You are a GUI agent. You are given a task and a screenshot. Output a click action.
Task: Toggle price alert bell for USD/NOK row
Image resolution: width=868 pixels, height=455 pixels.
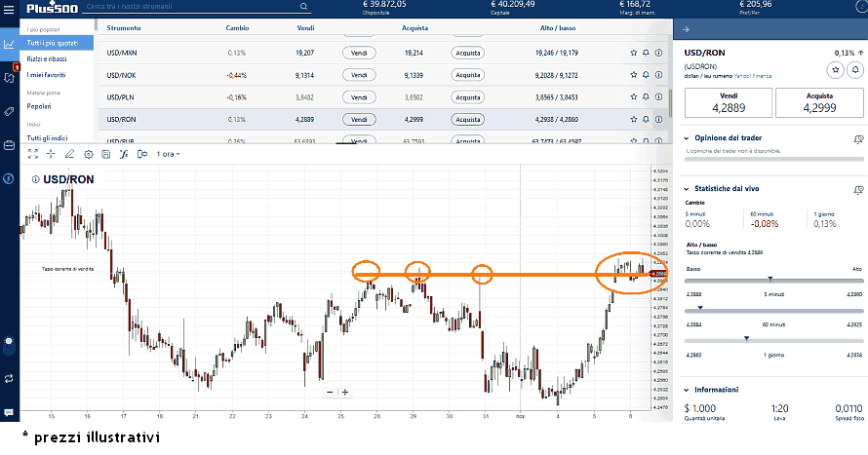(x=646, y=75)
